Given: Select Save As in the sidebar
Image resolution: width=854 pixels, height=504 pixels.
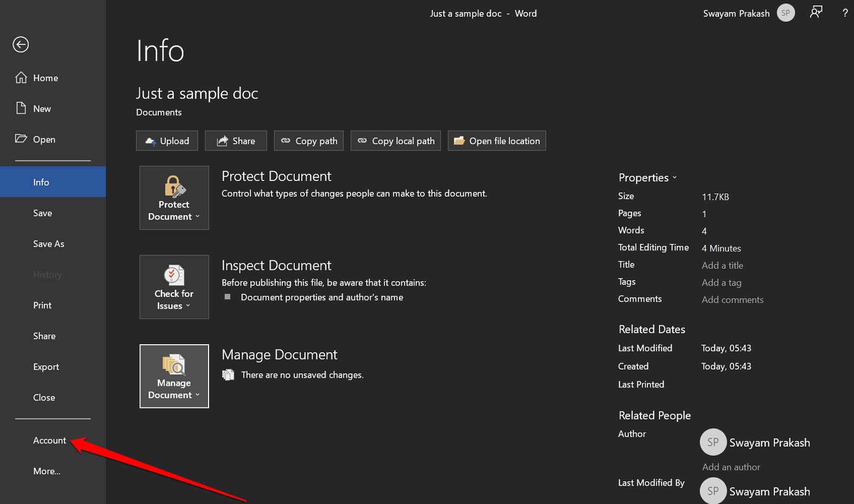Looking at the screenshot, I should click(49, 244).
